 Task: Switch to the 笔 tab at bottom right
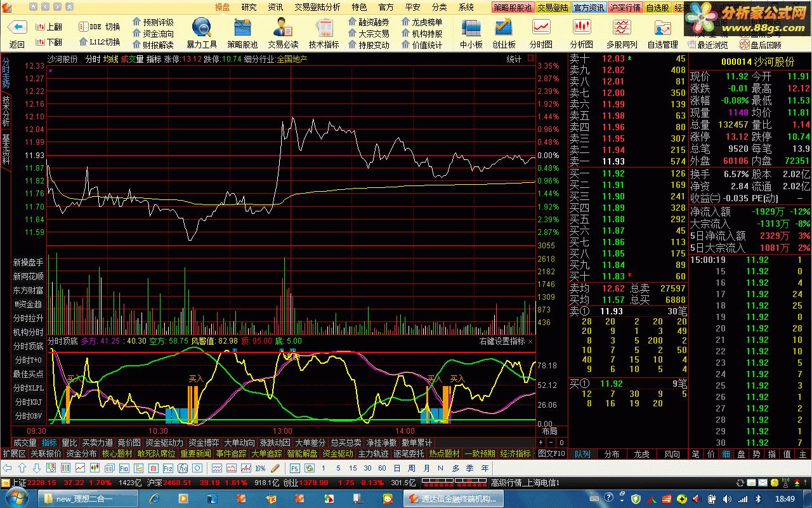(696, 454)
